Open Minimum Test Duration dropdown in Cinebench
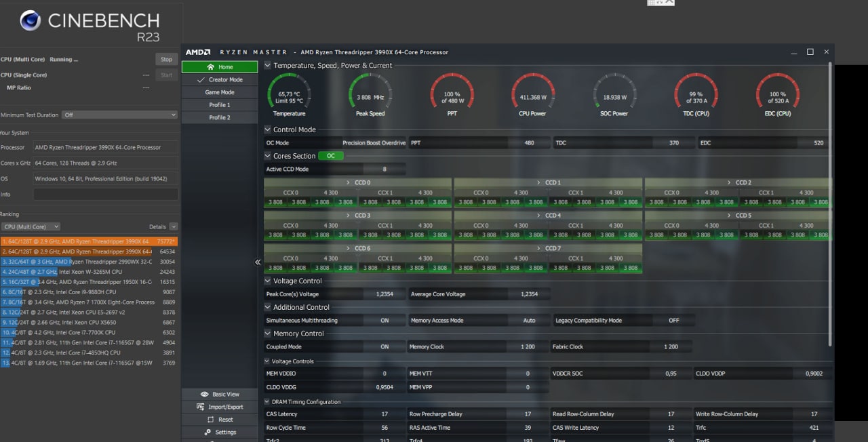Image resolution: width=868 pixels, height=442 pixels. point(119,115)
